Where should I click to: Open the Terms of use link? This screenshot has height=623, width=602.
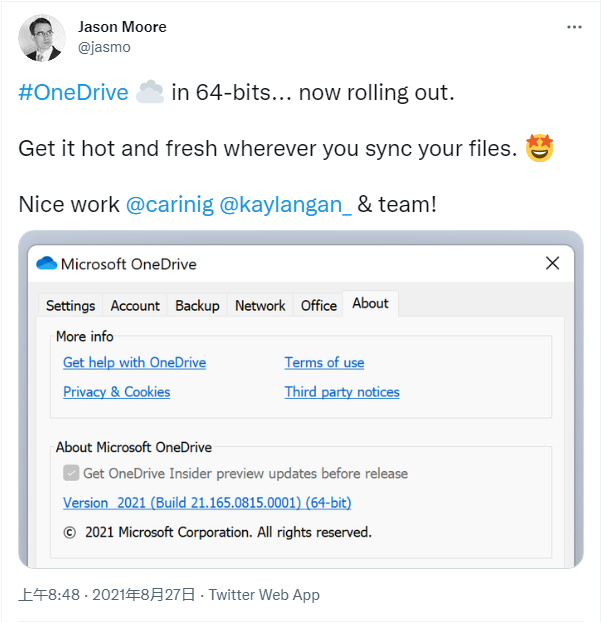324,362
